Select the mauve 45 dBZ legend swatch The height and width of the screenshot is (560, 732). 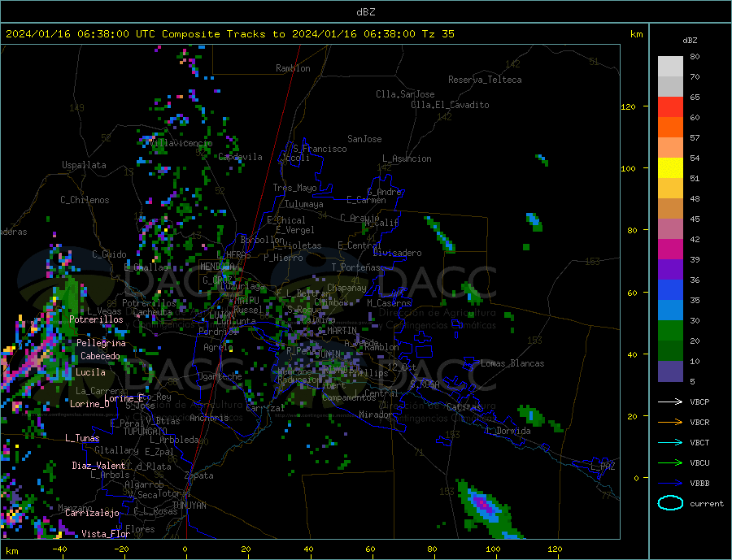[670, 228]
